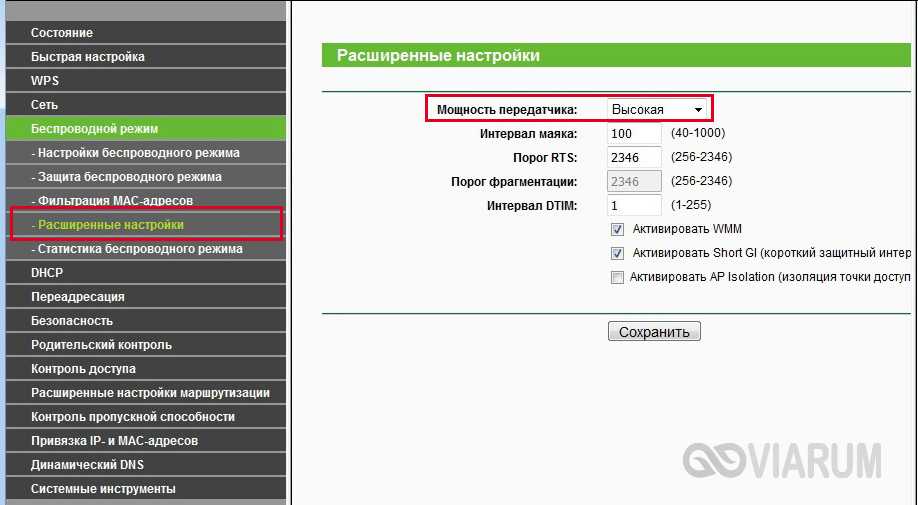The image size is (918, 505).
Task: Click the Сохранить button
Action: [654, 332]
